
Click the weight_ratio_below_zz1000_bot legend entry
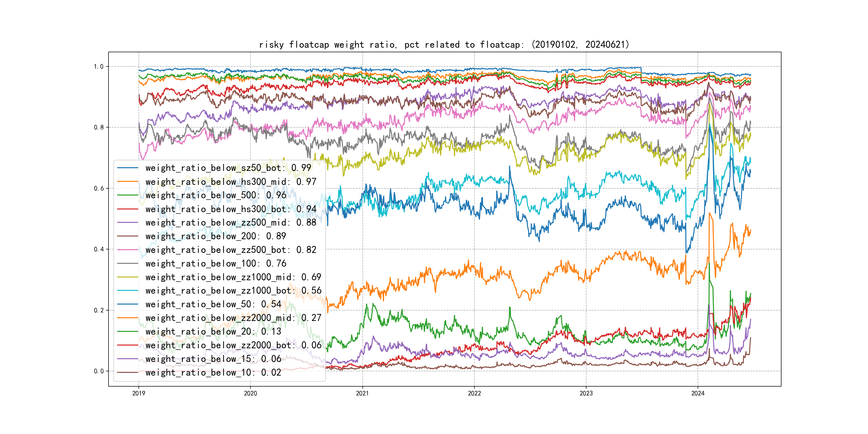point(233,290)
